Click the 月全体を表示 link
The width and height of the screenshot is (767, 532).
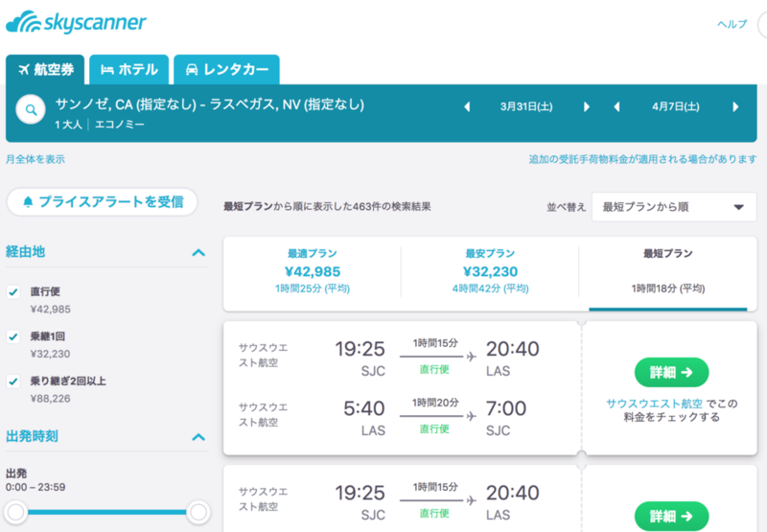click(35, 159)
